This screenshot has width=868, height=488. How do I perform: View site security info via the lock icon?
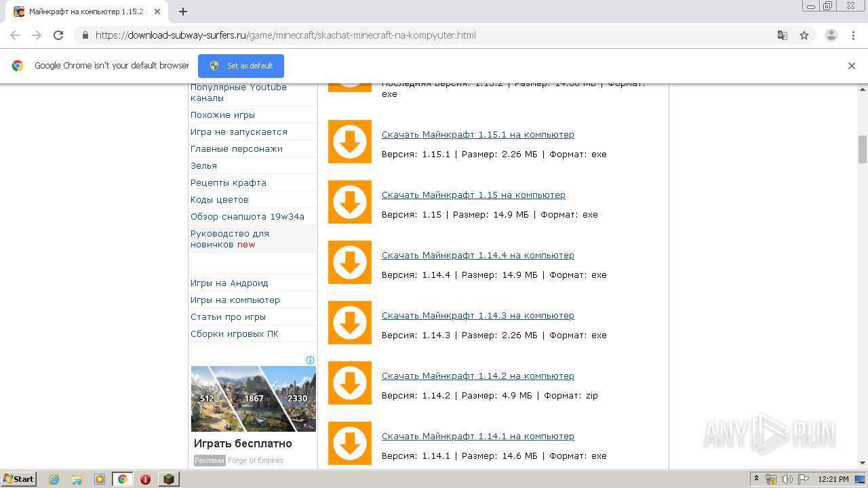click(85, 35)
